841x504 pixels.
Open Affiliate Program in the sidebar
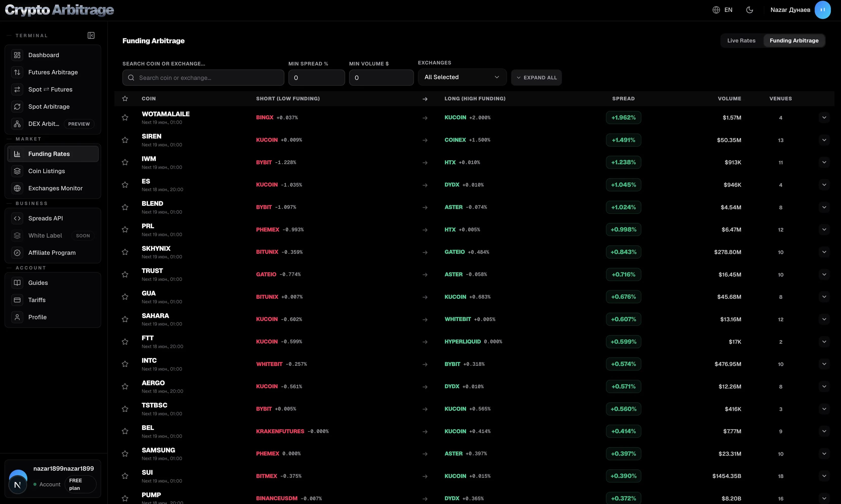coord(53,253)
